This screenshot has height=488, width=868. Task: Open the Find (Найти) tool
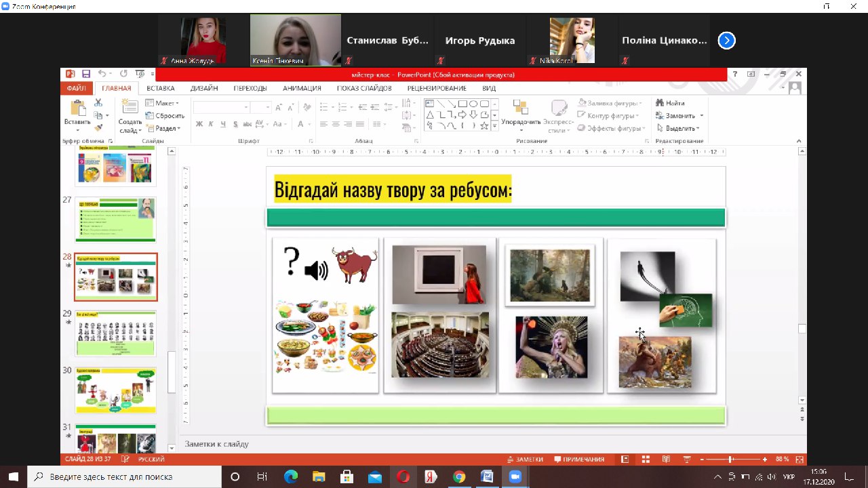669,103
